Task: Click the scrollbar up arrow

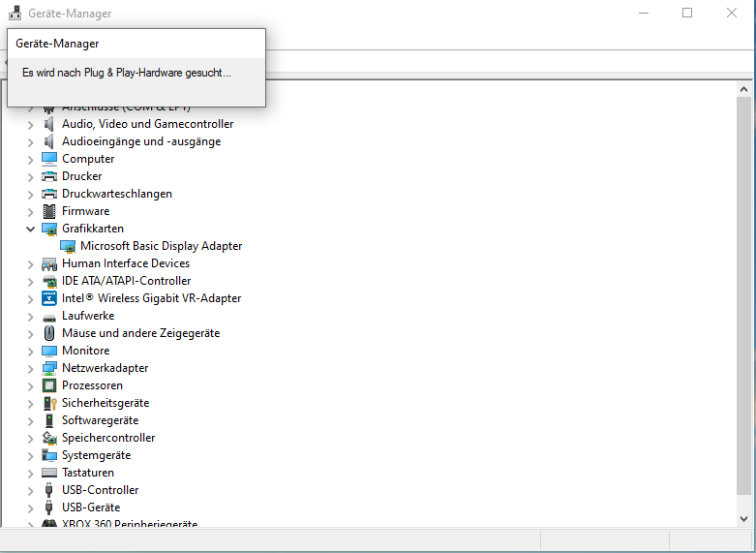Action: pyautogui.click(x=743, y=89)
